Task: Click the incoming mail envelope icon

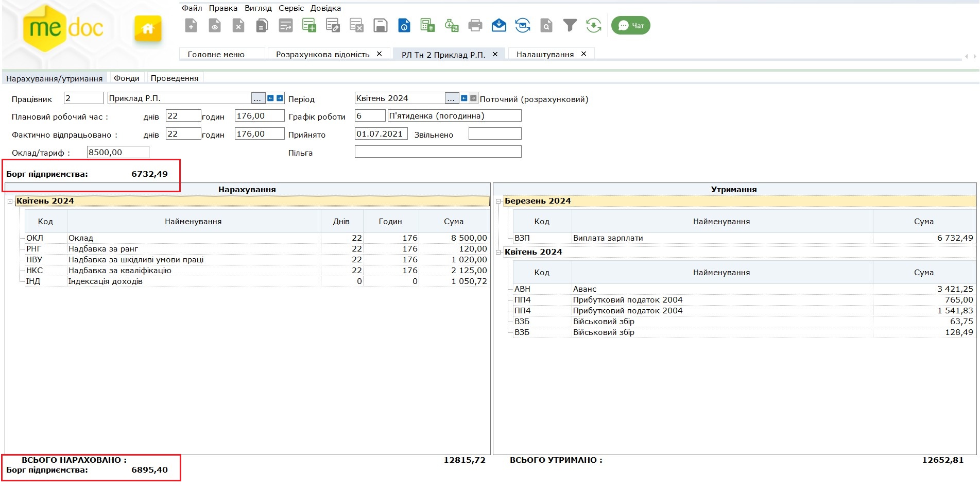Action: (498, 25)
